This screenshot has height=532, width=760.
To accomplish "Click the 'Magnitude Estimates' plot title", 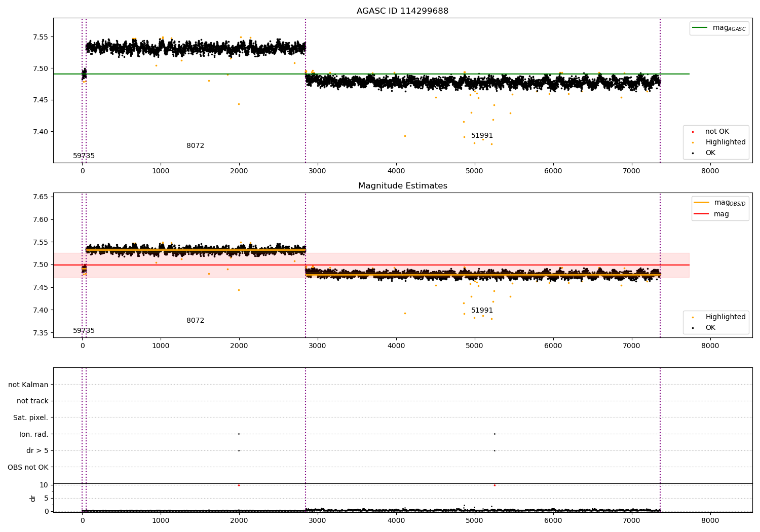I will pos(402,186).
